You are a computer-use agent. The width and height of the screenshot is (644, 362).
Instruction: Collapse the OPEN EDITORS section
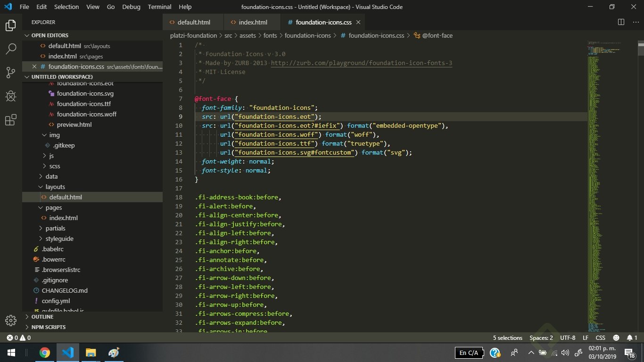tap(50, 35)
